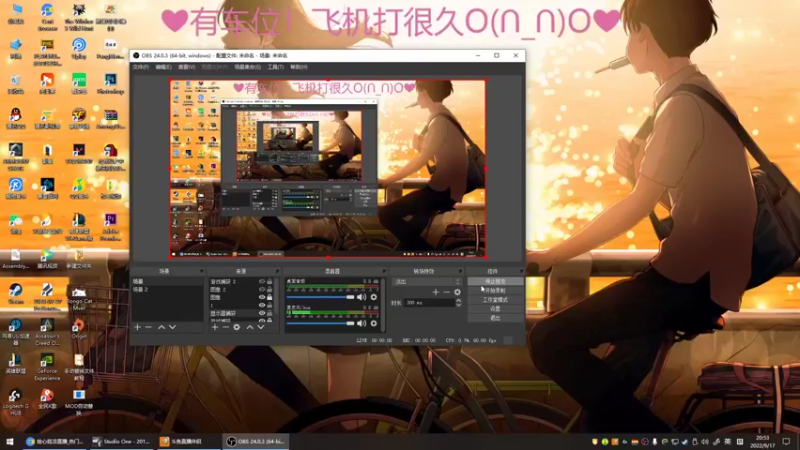Switch to Studio One in taskbar
Screen dimensions: 800x450
(121, 441)
